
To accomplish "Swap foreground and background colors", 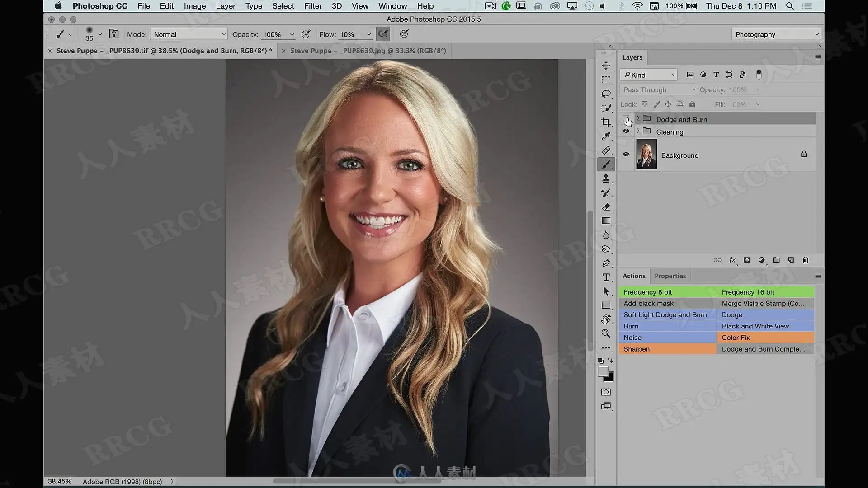I will [x=611, y=361].
